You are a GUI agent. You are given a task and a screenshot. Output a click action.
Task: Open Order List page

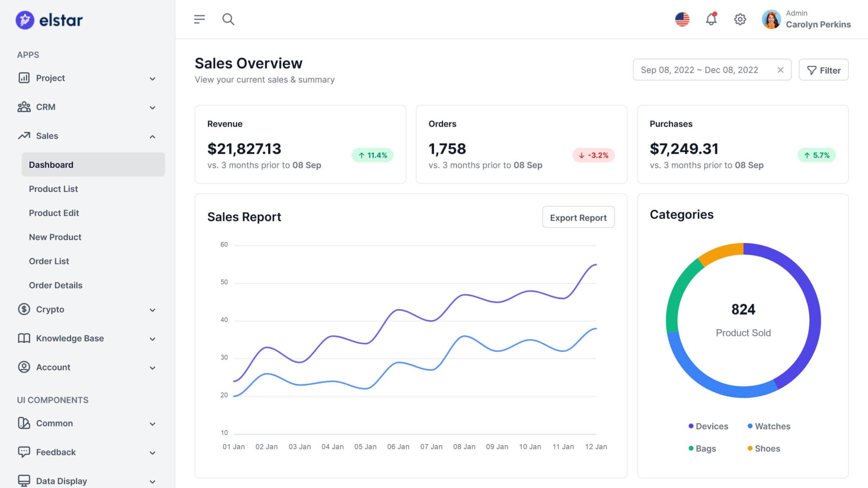click(49, 261)
